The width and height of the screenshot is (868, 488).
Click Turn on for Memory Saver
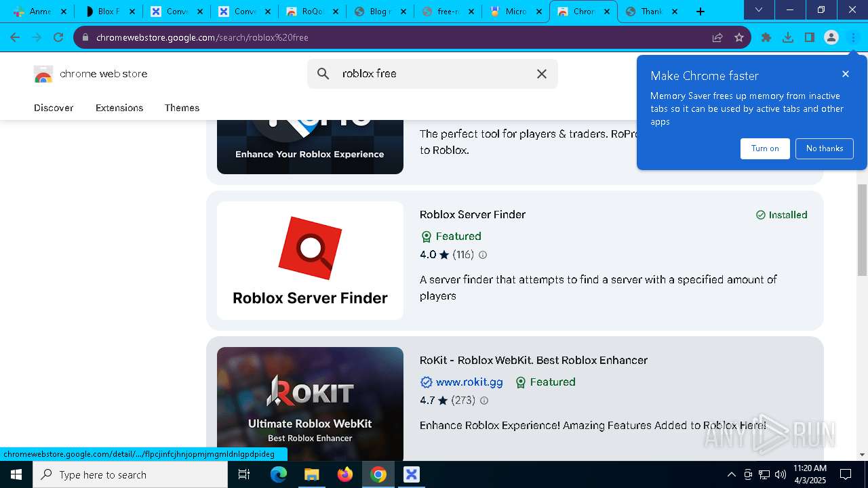(765, 148)
